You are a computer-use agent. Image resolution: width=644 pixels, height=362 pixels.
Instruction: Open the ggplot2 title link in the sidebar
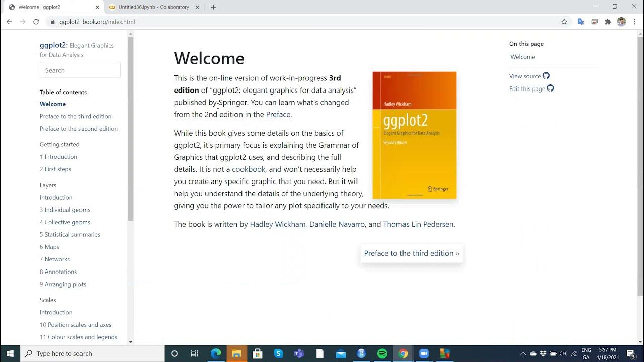(x=54, y=45)
